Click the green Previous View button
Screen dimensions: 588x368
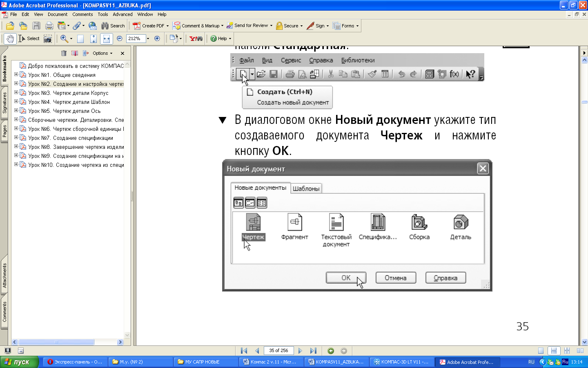(x=331, y=350)
